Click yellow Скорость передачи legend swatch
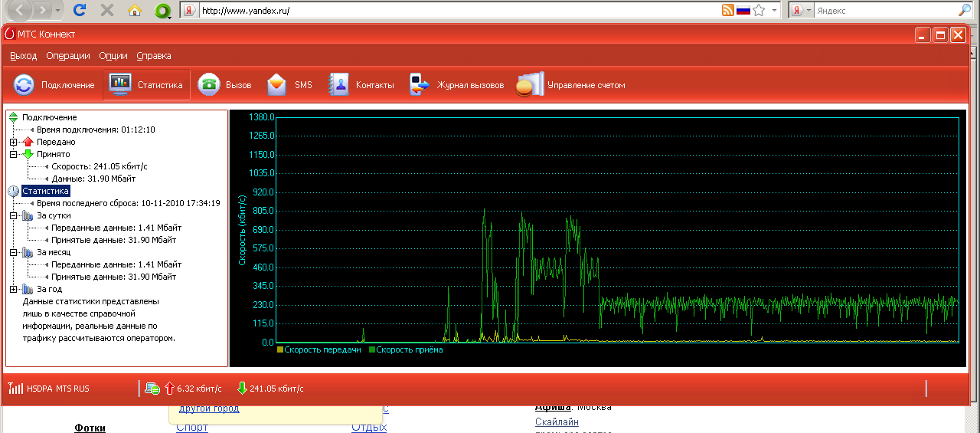The width and height of the screenshot is (980, 433). click(x=280, y=349)
